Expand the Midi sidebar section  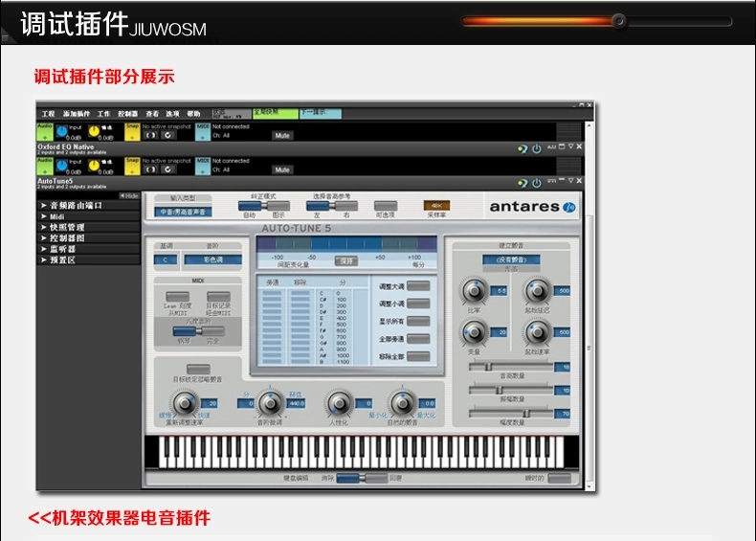tap(89, 216)
